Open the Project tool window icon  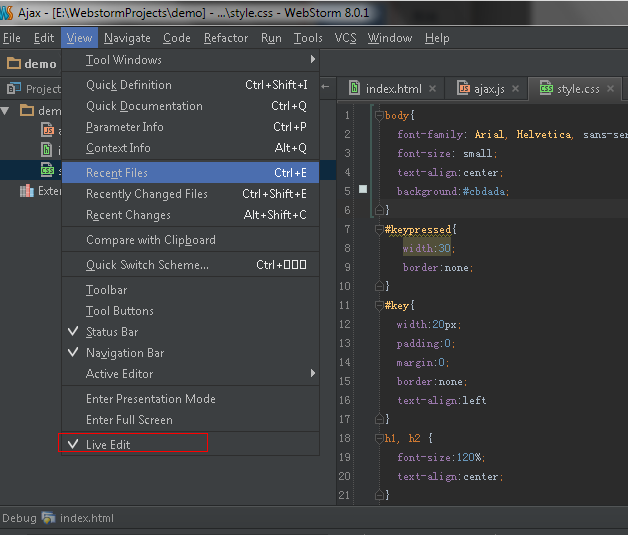(x=14, y=88)
